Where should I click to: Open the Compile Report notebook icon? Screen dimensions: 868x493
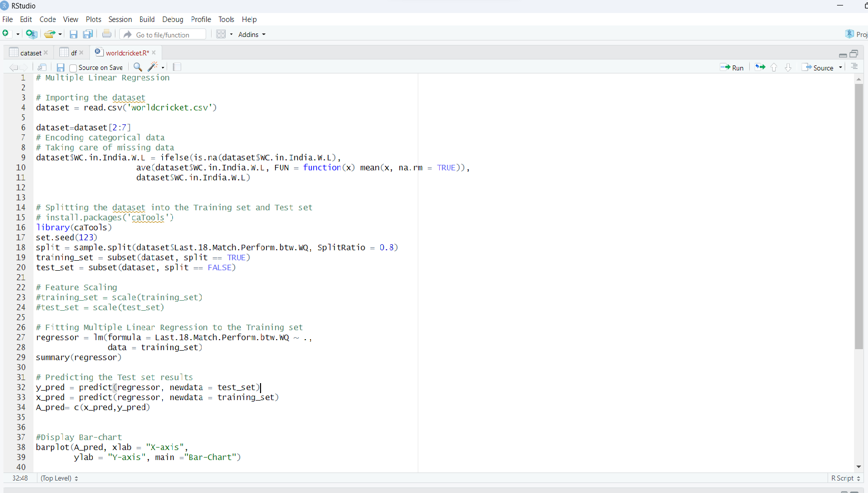click(x=177, y=67)
